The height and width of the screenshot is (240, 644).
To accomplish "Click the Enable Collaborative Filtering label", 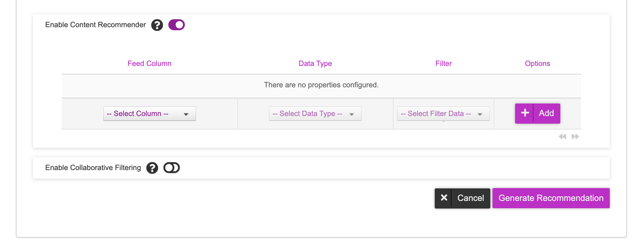I will pyautogui.click(x=93, y=168).
